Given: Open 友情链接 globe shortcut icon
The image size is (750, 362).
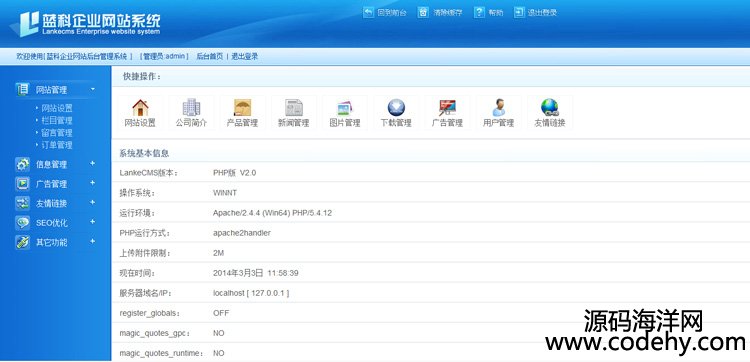Looking at the screenshot, I should point(550,108).
